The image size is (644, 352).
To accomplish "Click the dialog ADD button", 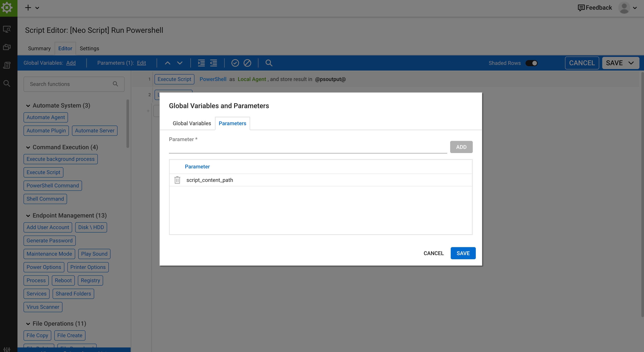I will (461, 147).
